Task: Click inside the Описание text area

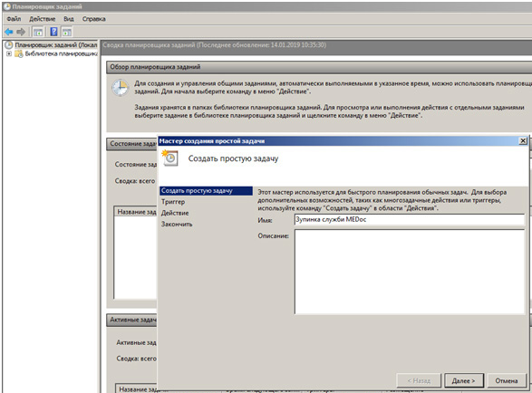Action: pyautogui.click(x=410, y=272)
